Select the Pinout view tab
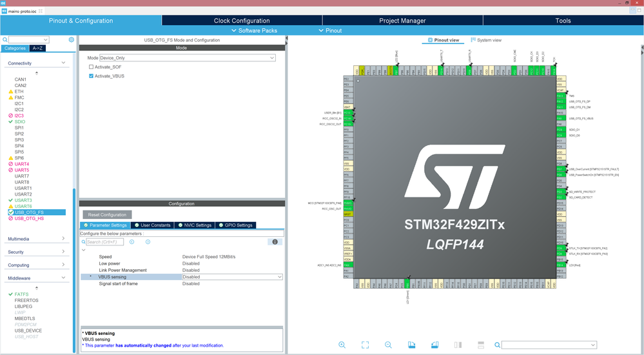644x355 pixels. point(443,40)
